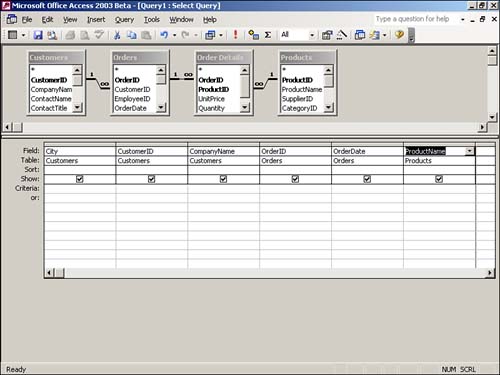Screen dimensions: 500x375
Task: Open the ProductName field dropdown arrow
Action: (469, 151)
